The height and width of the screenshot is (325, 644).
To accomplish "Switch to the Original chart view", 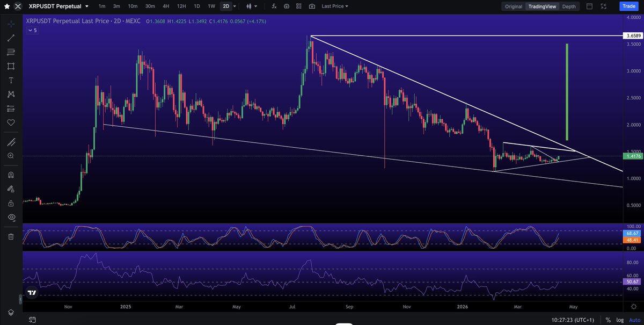I will point(514,6).
